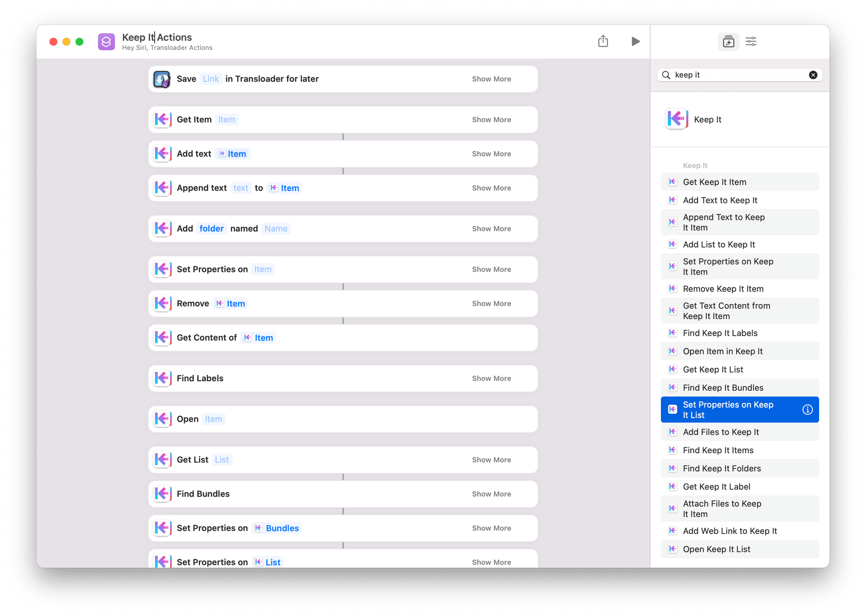Open the action library panel icon
The width and height of the screenshot is (866, 616).
point(728,41)
